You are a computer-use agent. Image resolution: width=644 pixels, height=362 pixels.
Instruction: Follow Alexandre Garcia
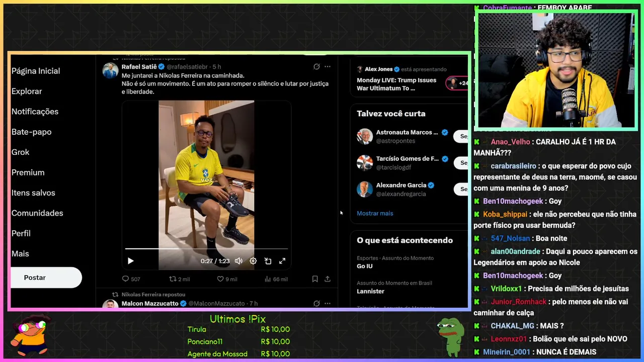coord(461,189)
